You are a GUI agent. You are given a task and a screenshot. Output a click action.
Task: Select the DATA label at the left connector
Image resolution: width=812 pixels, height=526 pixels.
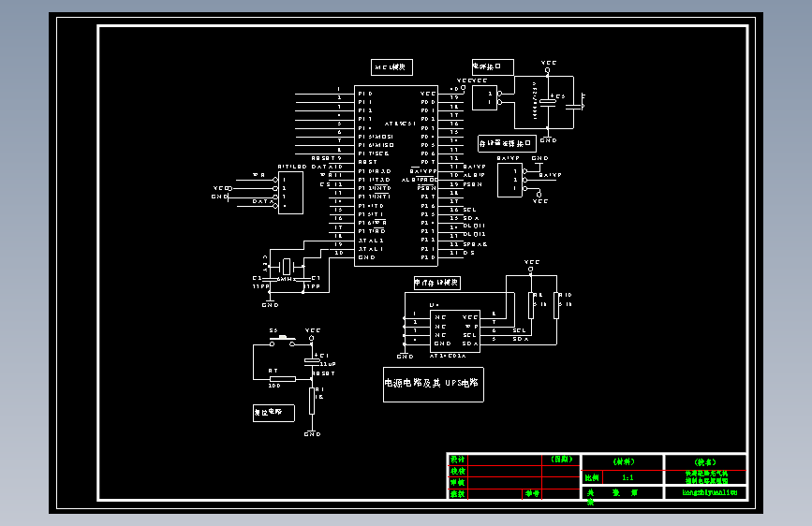pos(263,201)
